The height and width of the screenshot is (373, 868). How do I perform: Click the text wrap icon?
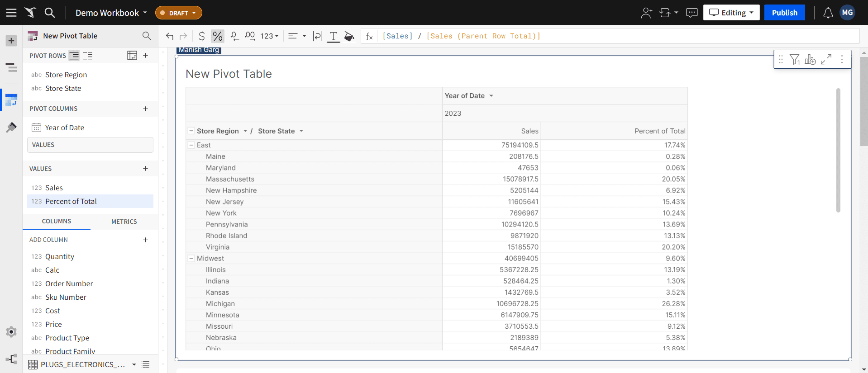point(318,36)
